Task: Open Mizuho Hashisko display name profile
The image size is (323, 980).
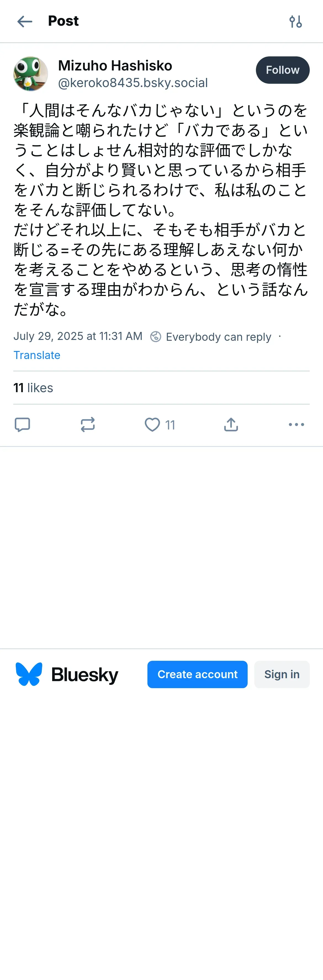Action: [x=115, y=65]
